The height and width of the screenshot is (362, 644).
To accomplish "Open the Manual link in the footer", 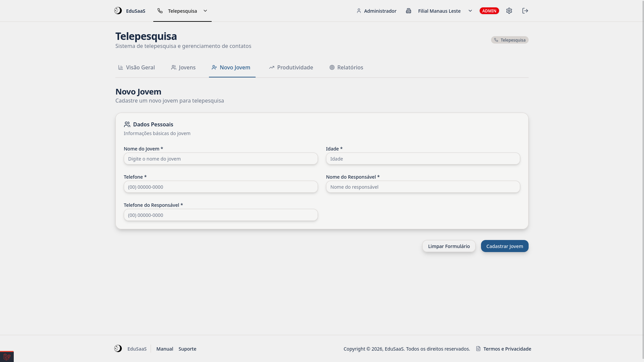I will pyautogui.click(x=164, y=349).
